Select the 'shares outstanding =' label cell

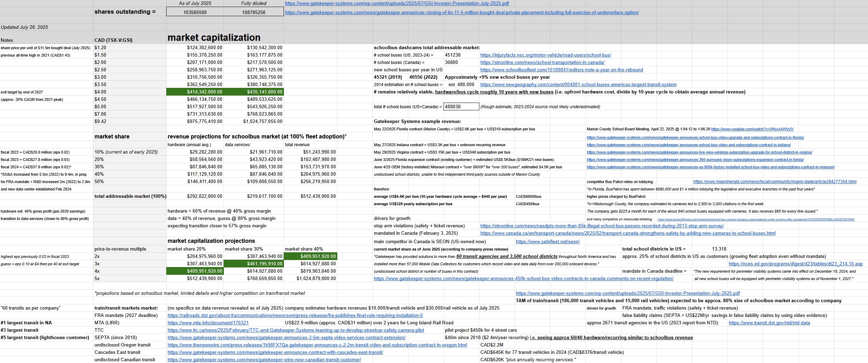(x=130, y=12)
